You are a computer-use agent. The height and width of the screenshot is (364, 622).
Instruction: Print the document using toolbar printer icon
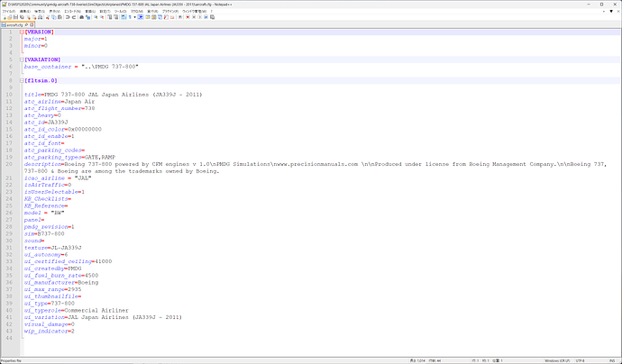41,17
